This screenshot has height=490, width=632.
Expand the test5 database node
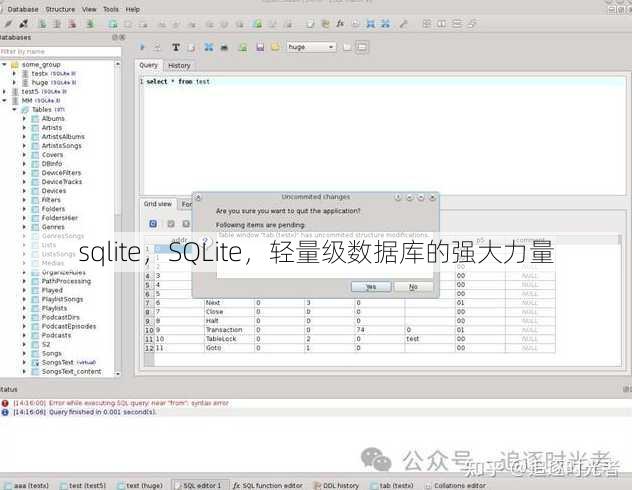4,91
